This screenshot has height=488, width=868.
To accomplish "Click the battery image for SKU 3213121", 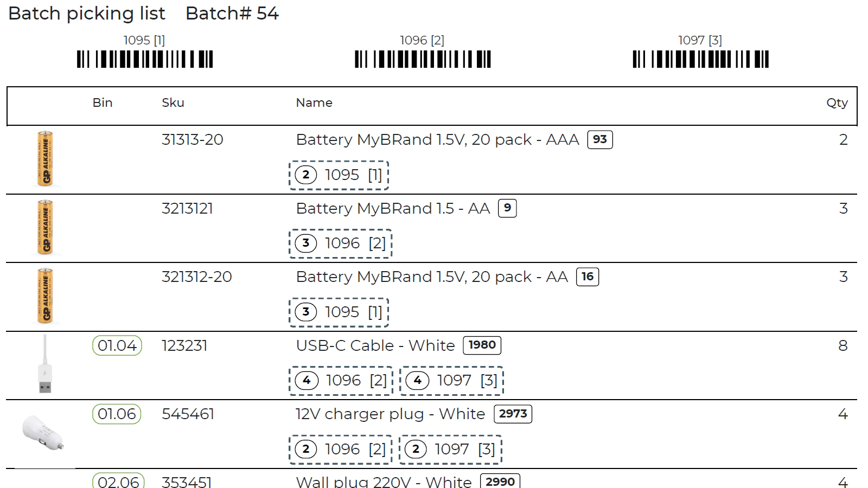I will [46, 227].
